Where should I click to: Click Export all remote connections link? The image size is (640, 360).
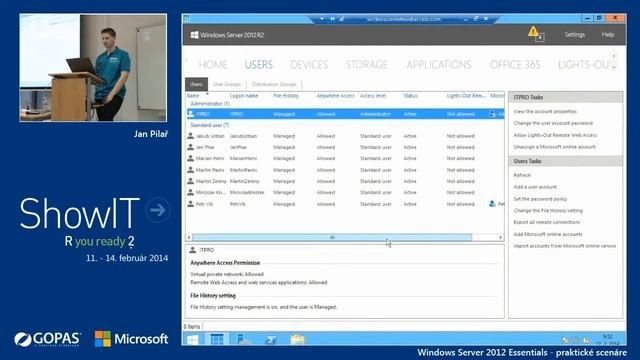pos(547,222)
